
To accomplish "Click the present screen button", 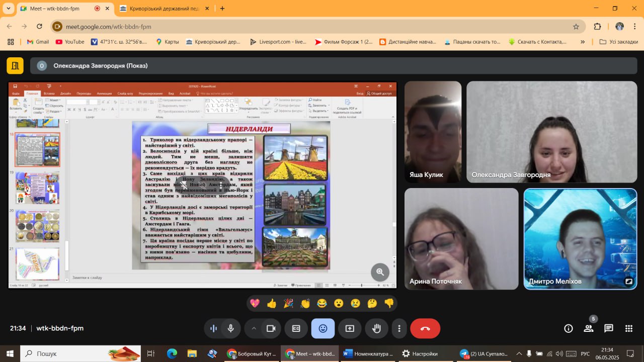I will click(350, 328).
